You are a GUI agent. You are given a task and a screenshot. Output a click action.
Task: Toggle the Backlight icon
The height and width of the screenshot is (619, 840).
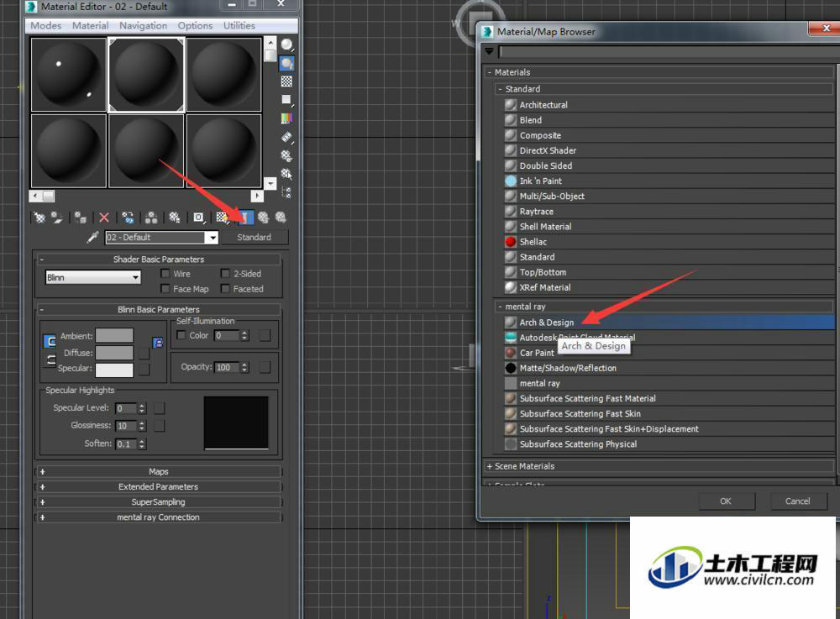[x=287, y=64]
